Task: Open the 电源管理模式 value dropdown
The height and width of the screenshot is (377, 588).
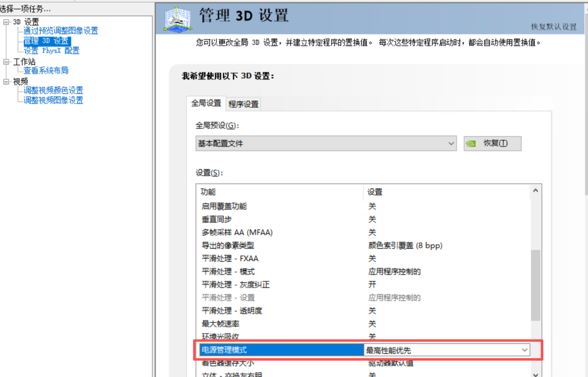Action: click(x=524, y=350)
